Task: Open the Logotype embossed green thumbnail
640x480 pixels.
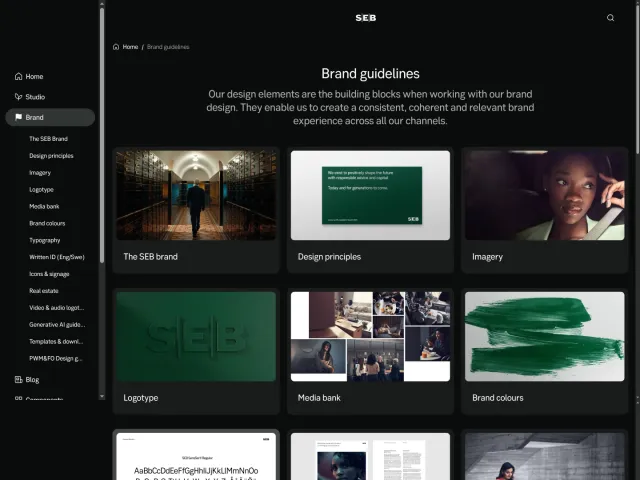Action: click(x=196, y=336)
